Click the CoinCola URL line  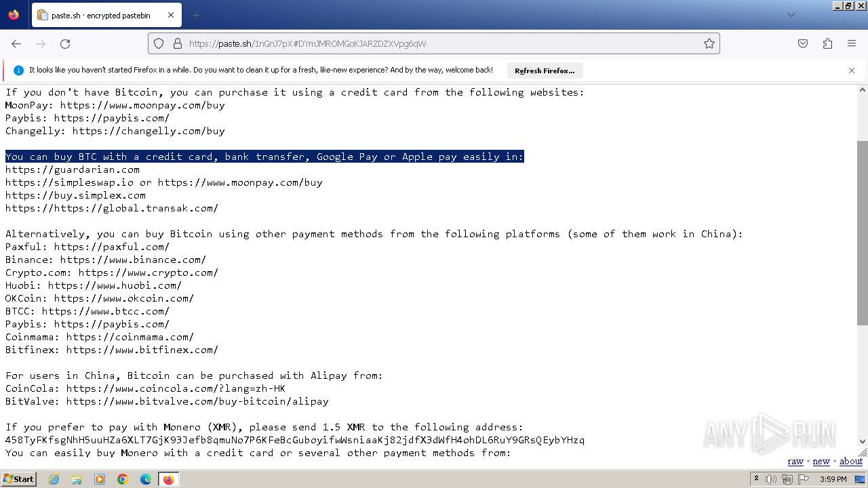(x=145, y=388)
